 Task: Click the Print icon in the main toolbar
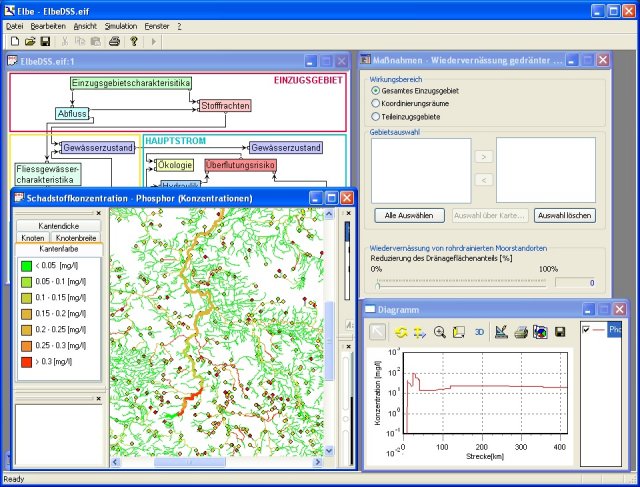pyautogui.click(x=115, y=41)
